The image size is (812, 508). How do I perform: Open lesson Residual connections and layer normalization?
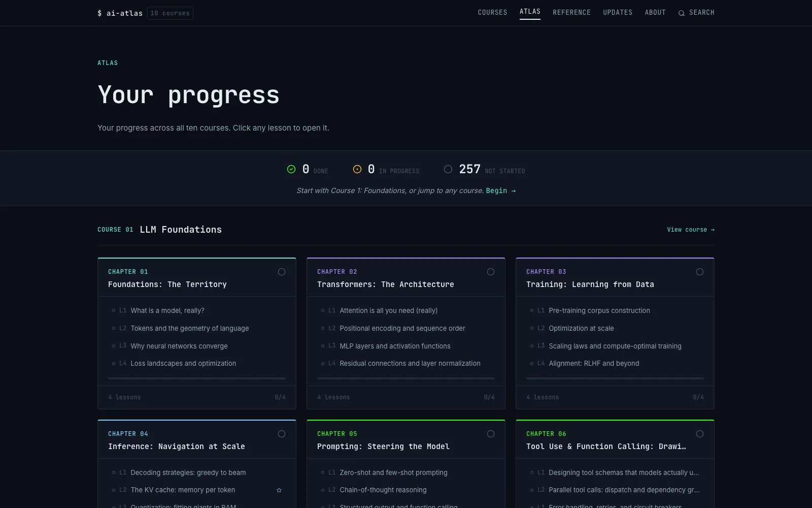click(x=406, y=363)
